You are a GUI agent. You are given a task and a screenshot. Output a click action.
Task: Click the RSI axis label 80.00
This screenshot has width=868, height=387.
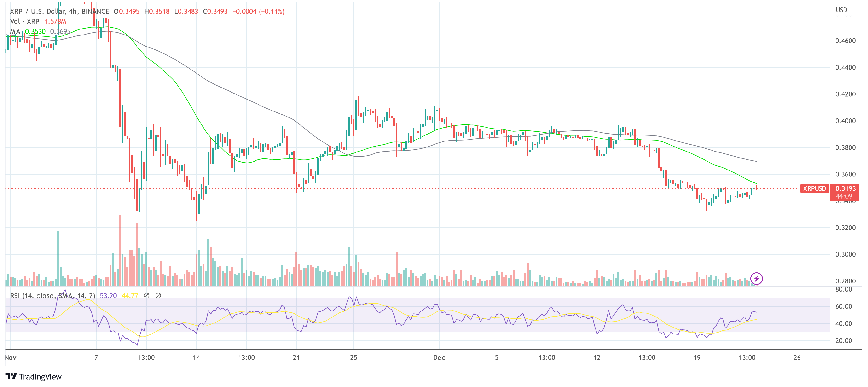pos(844,289)
